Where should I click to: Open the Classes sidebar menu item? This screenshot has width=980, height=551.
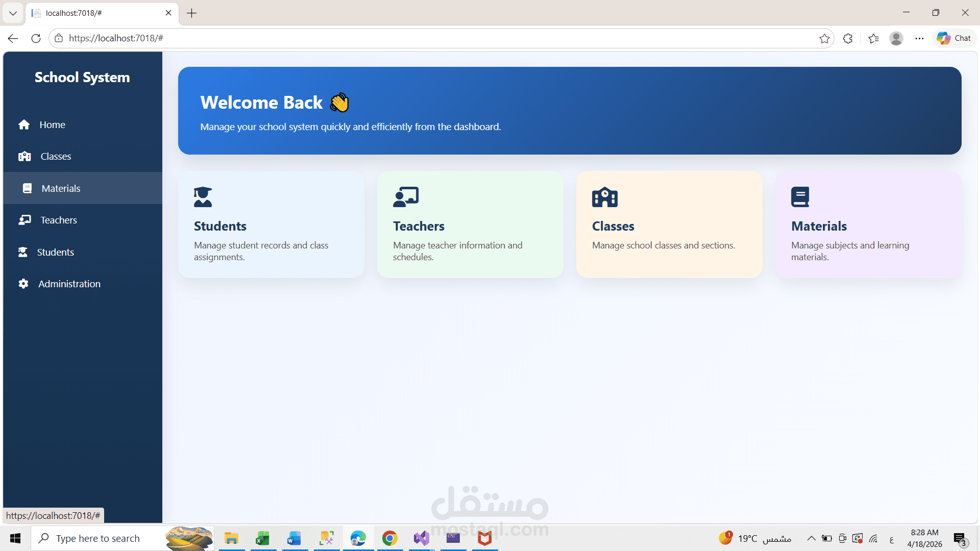point(83,156)
